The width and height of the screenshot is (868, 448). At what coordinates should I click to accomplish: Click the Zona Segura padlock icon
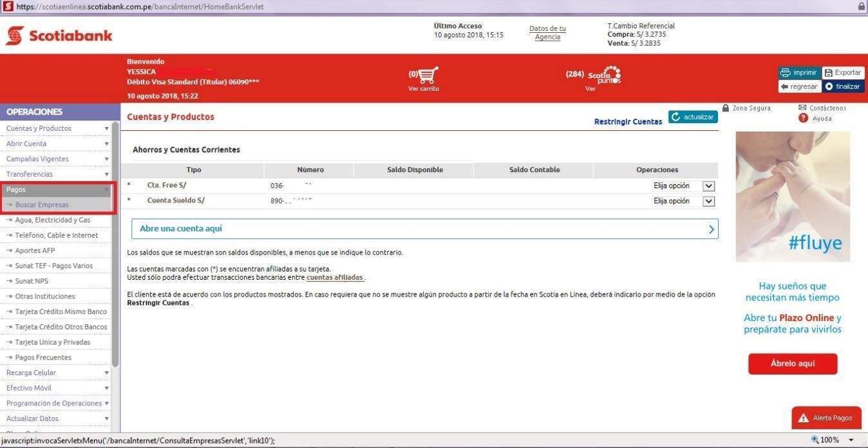tap(726, 108)
